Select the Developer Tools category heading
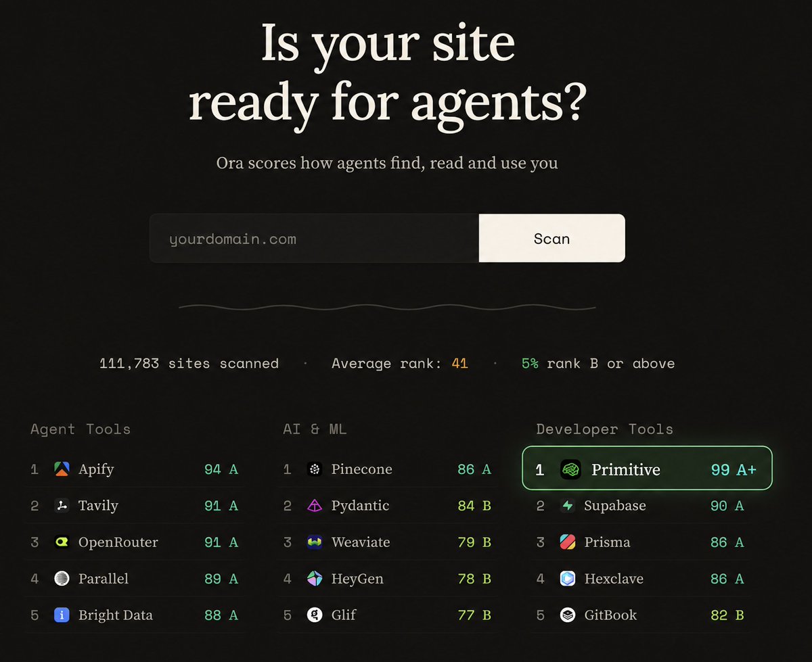812x662 pixels. (605, 429)
